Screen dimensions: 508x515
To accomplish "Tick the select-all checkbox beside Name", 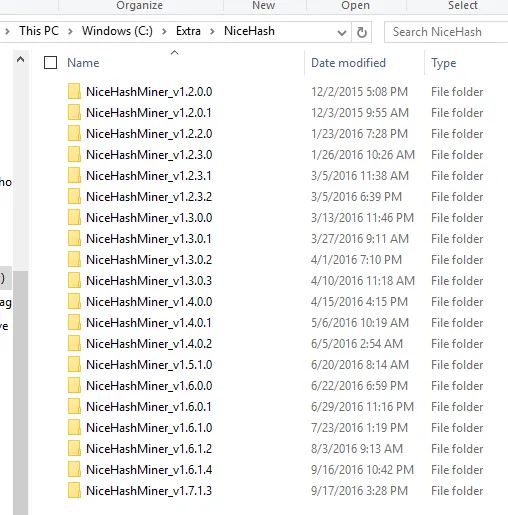I will (x=50, y=63).
